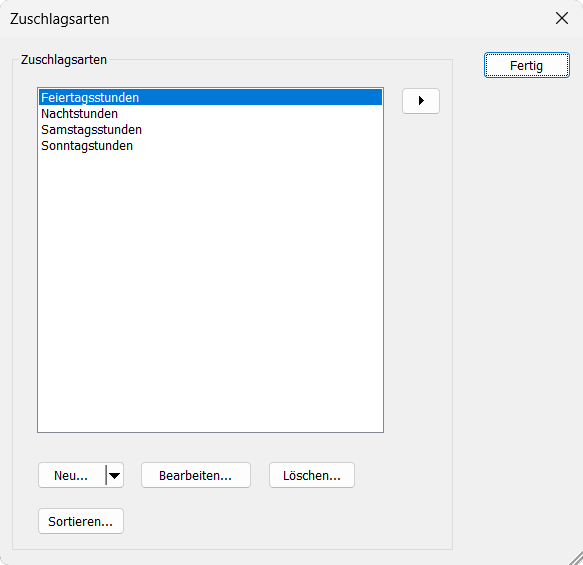Screen dimensions: 583x565
Task: Click the diagonal grip icon in the window corner
Action: pyautogui.click(x=576, y=558)
